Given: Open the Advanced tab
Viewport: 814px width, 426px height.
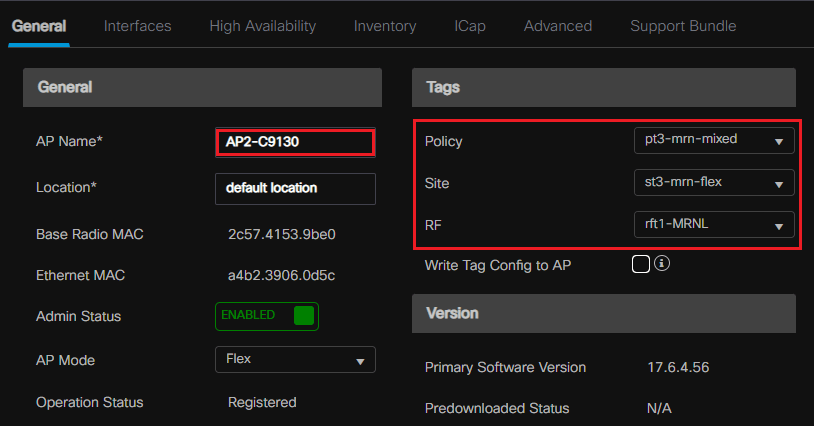Looking at the screenshot, I should [558, 26].
